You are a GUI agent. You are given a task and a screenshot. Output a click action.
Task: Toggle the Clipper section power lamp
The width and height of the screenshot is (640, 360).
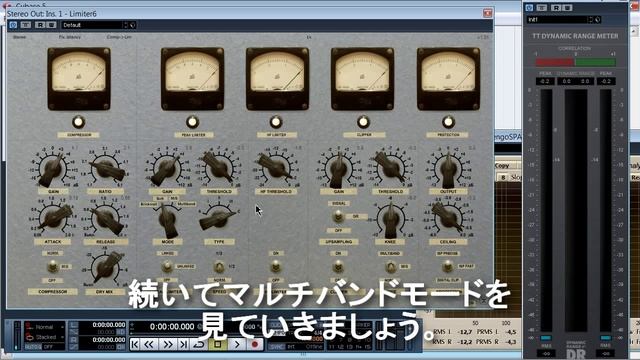(x=363, y=122)
